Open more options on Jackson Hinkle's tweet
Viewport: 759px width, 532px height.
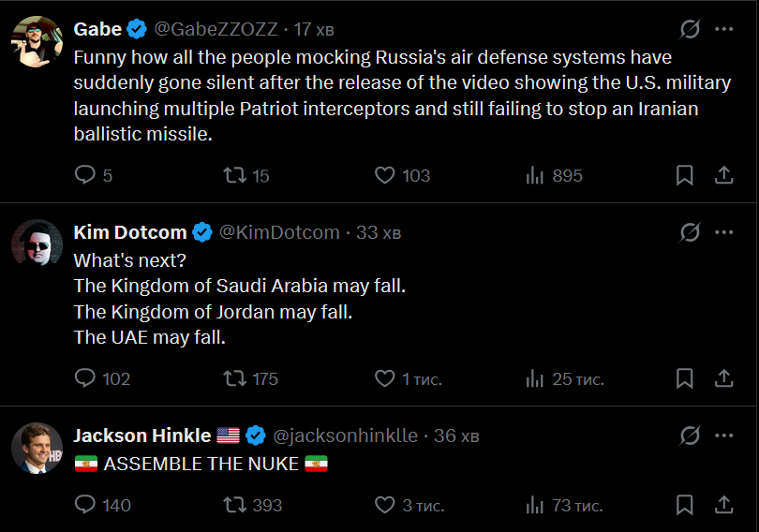coord(723,436)
